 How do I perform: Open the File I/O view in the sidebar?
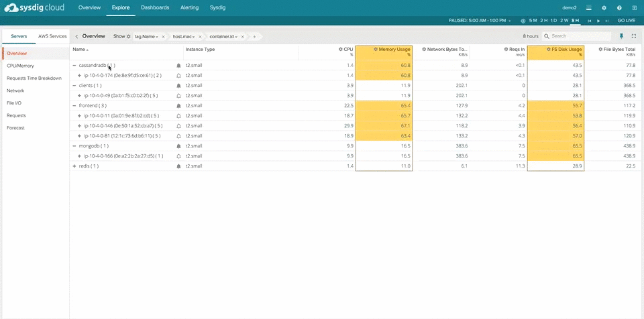(x=14, y=103)
